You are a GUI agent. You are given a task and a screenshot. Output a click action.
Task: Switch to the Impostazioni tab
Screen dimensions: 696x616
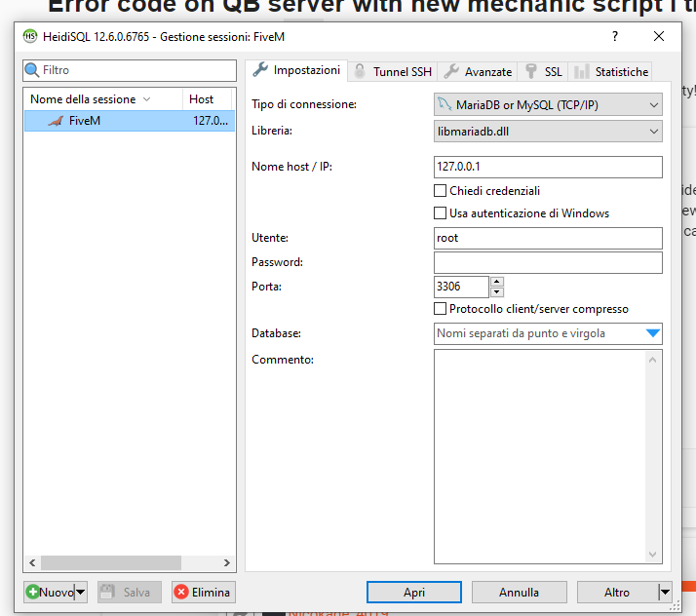[x=296, y=70]
